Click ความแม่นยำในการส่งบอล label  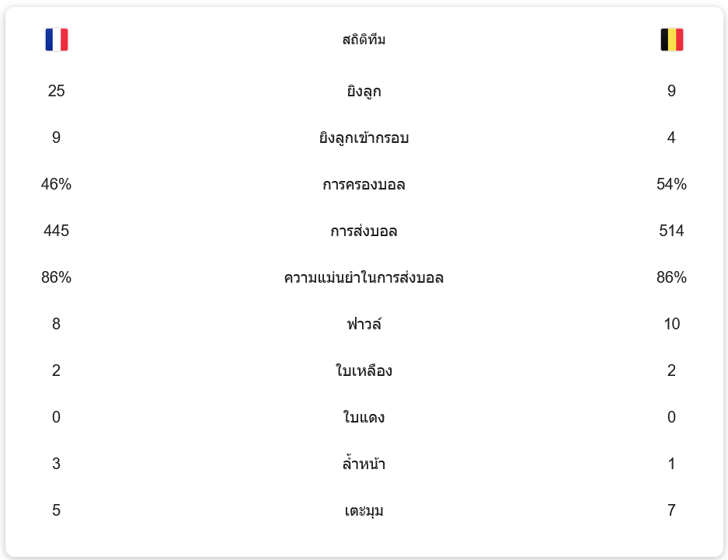coord(364,278)
